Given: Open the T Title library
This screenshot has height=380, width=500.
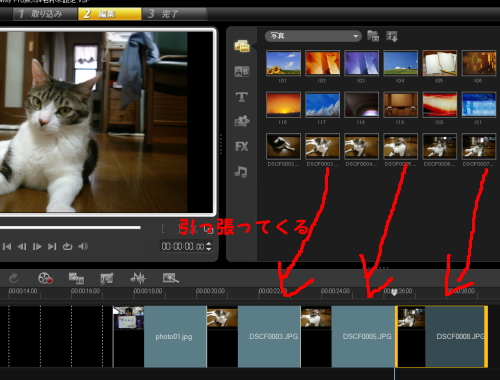Looking at the screenshot, I should click(x=242, y=97).
